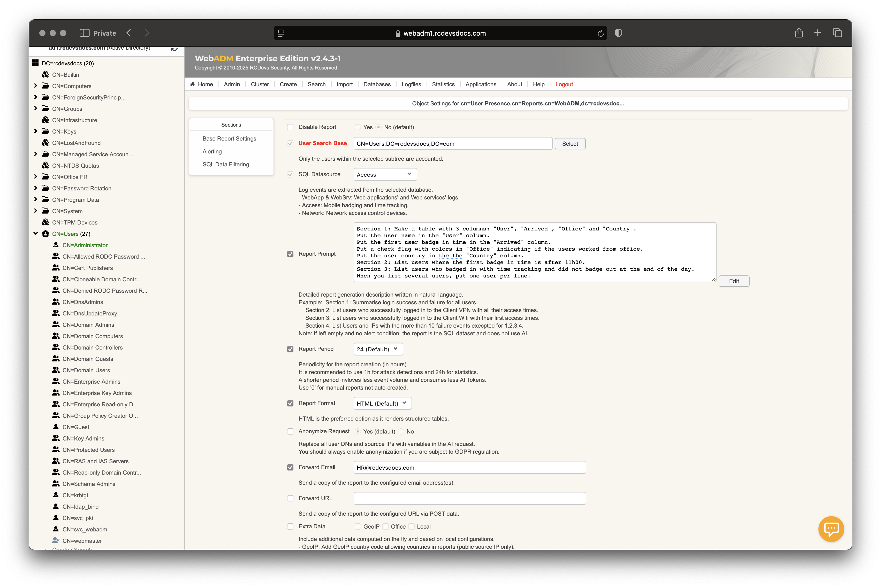Click the CN=Builtin container icon
The image size is (881, 588).
point(45,74)
